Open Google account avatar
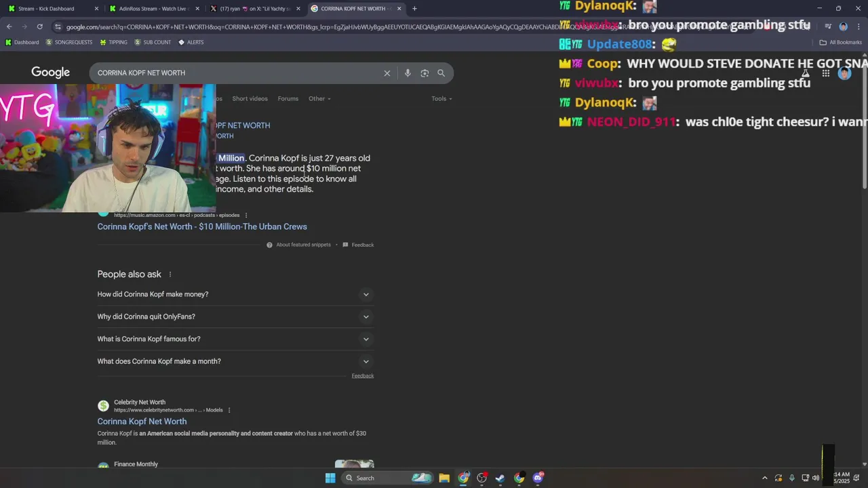This screenshot has height=488, width=868. [844, 73]
